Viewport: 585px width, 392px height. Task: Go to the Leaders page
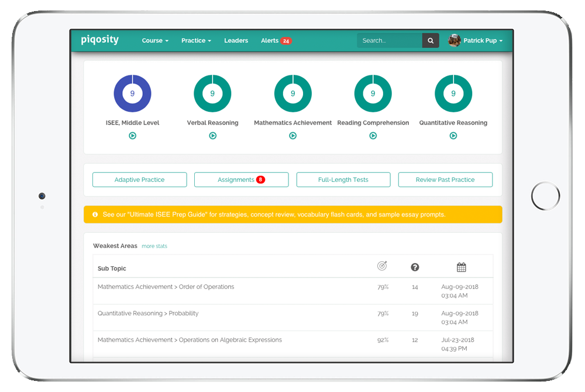(236, 41)
